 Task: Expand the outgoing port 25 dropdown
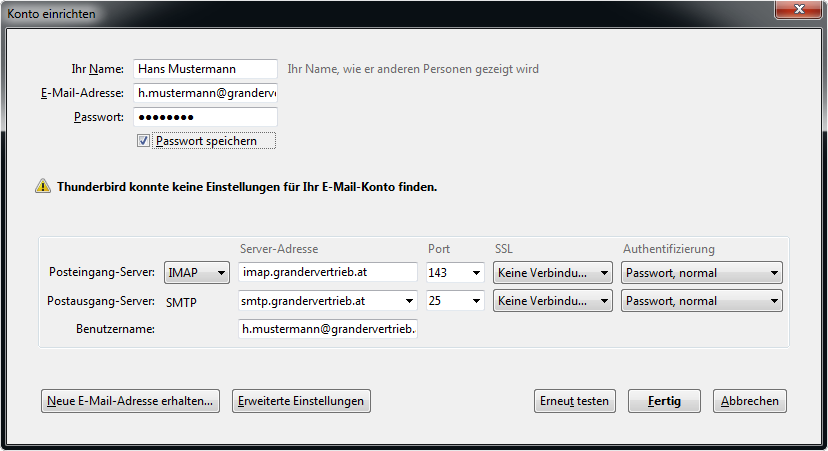point(454,301)
